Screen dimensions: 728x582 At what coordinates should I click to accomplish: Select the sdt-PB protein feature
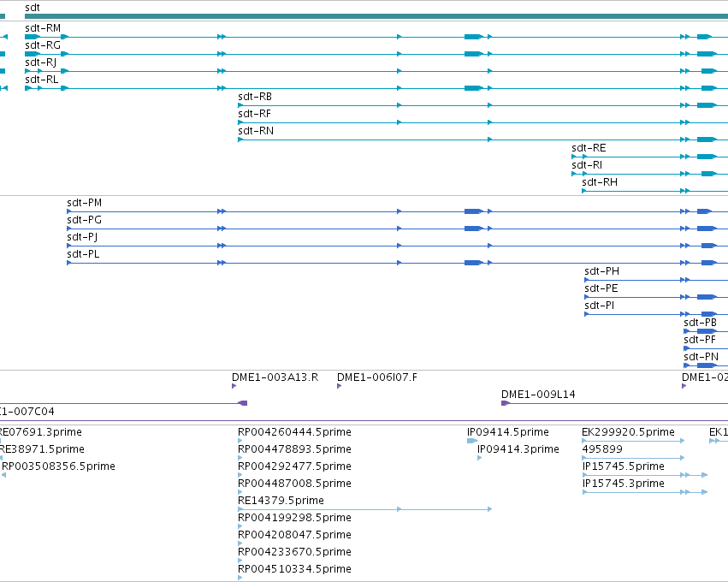(700, 324)
